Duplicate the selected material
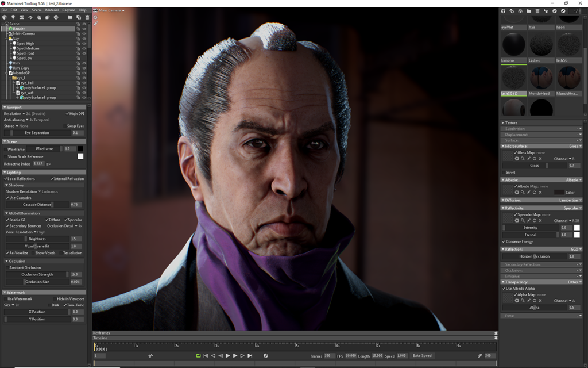The image size is (588, 368). pos(512,11)
